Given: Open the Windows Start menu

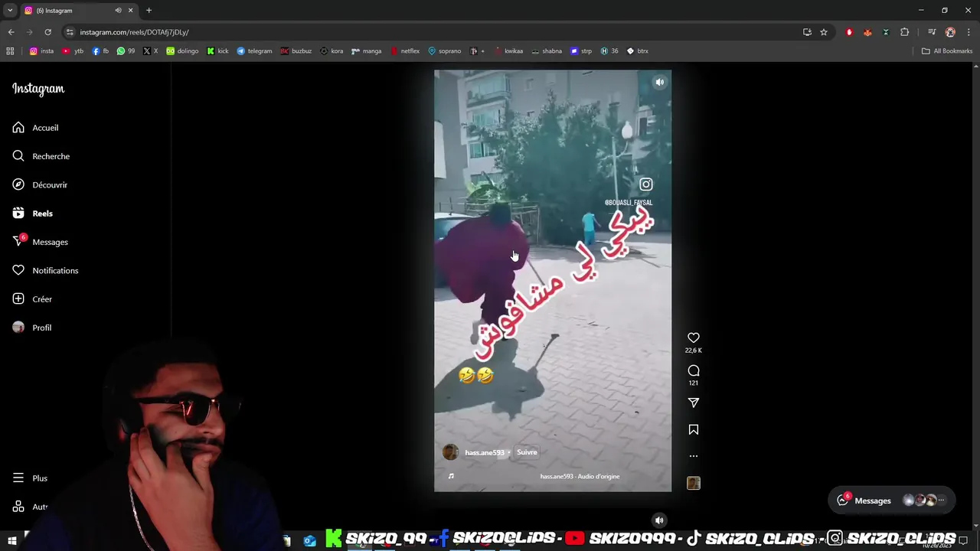Looking at the screenshot, I should pos(11,541).
